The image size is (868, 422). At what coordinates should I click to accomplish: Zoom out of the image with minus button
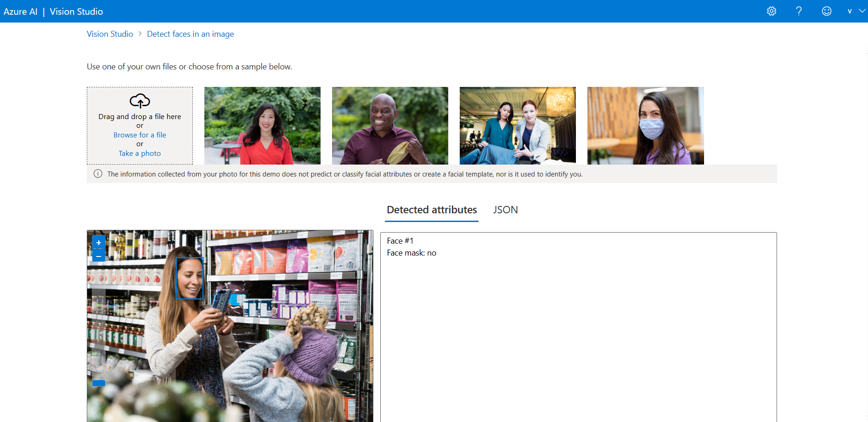click(99, 256)
